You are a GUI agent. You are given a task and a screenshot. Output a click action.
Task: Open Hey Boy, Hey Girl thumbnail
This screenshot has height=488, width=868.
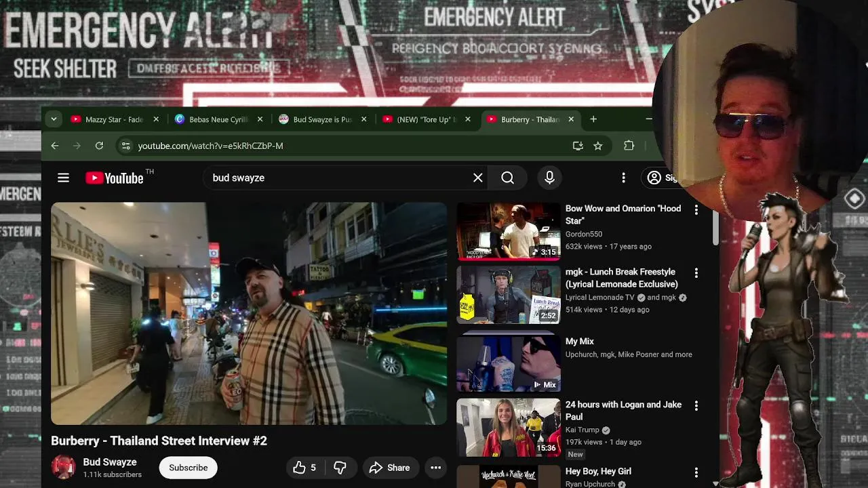(x=508, y=476)
